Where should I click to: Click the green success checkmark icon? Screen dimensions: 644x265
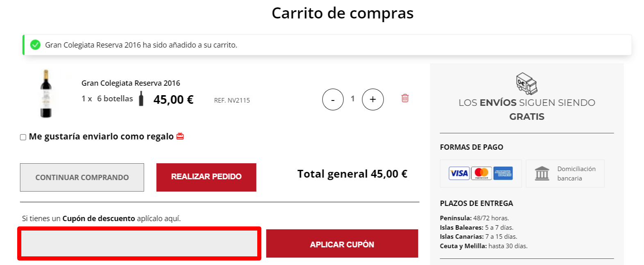[36, 45]
